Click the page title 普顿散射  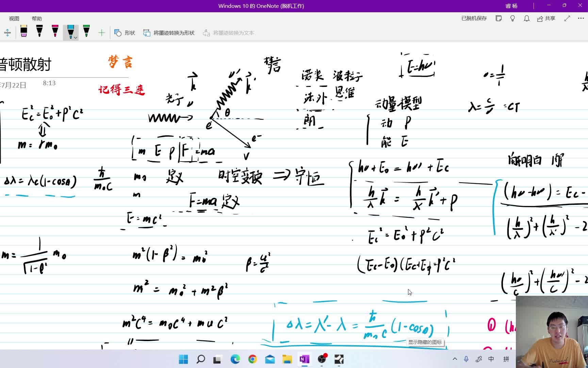tap(26, 64)
